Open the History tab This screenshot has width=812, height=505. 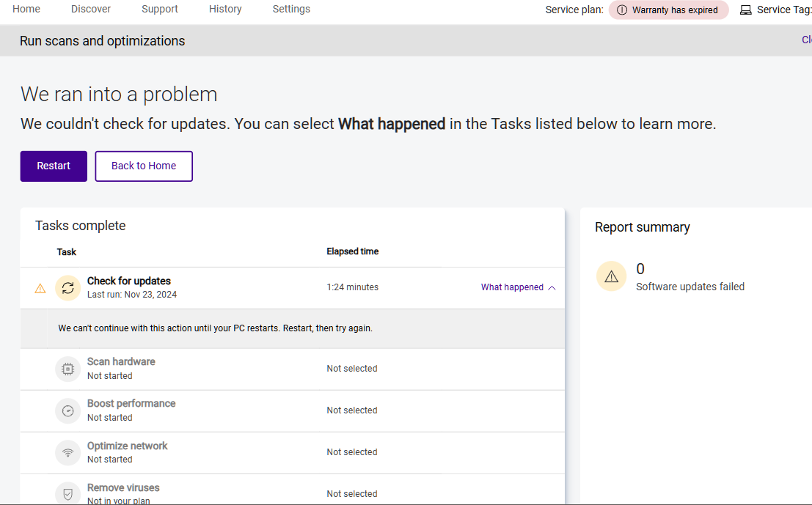[x=225, y=9]
